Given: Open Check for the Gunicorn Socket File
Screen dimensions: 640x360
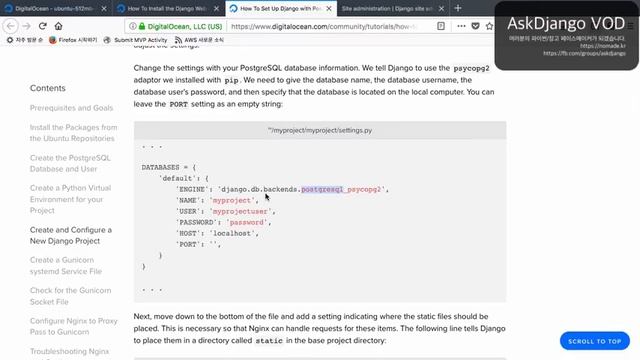Looking at the screenshot, I should point(70,296).
